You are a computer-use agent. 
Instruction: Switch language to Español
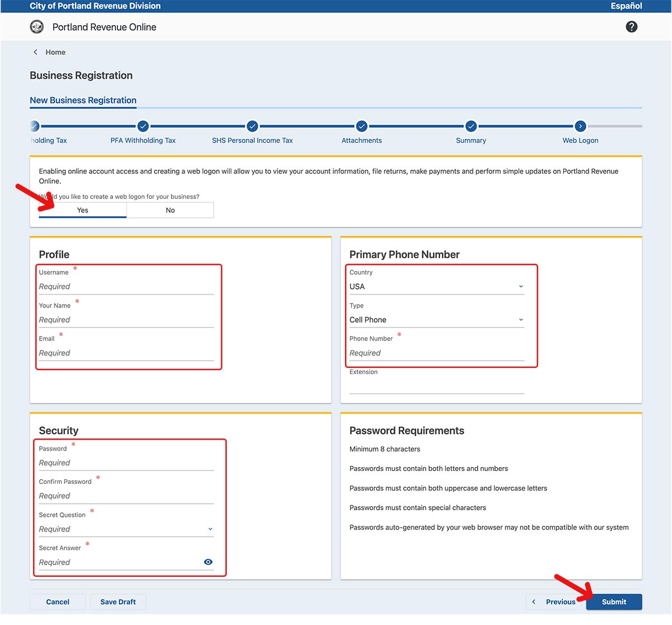click(626, 6)
